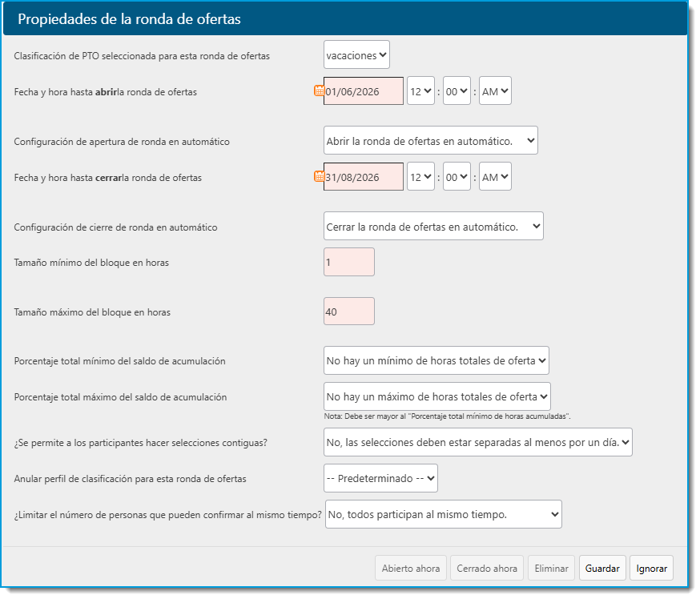700x599 pixels.
Task: Select the opening minutes dropdown
Action: pos(457,91)
